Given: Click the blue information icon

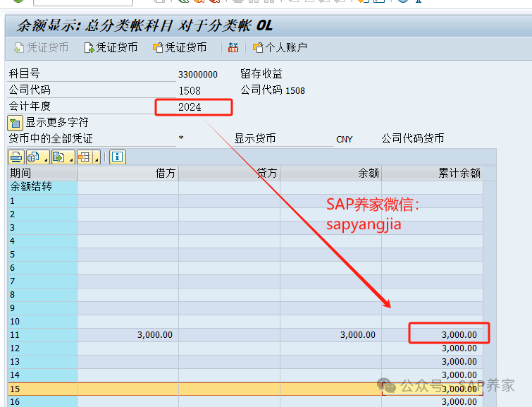Looking at the screenshot, I should click(118, 157).
